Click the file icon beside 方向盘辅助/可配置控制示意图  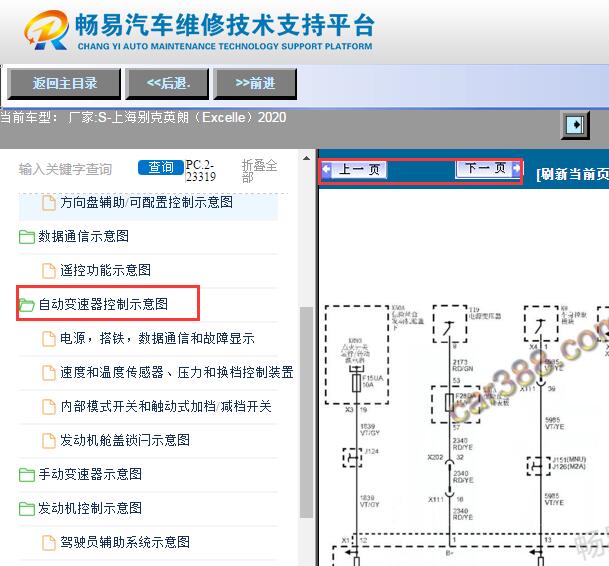(49, 203)
